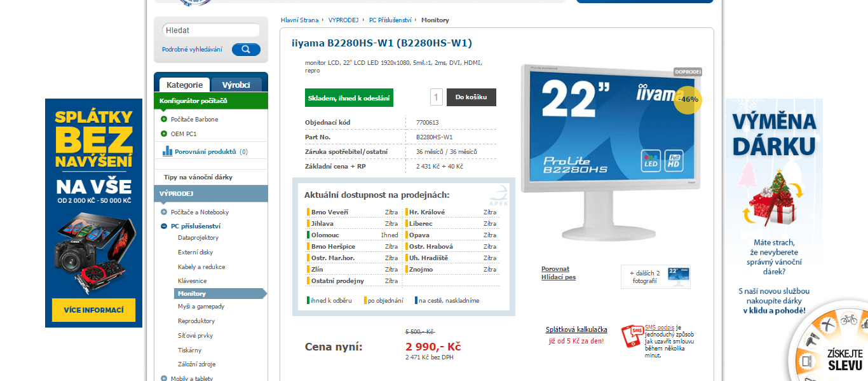Select Záložní zdroje subcategory
This screenshot has width=868, height=381.
click(x=197, y=364)
